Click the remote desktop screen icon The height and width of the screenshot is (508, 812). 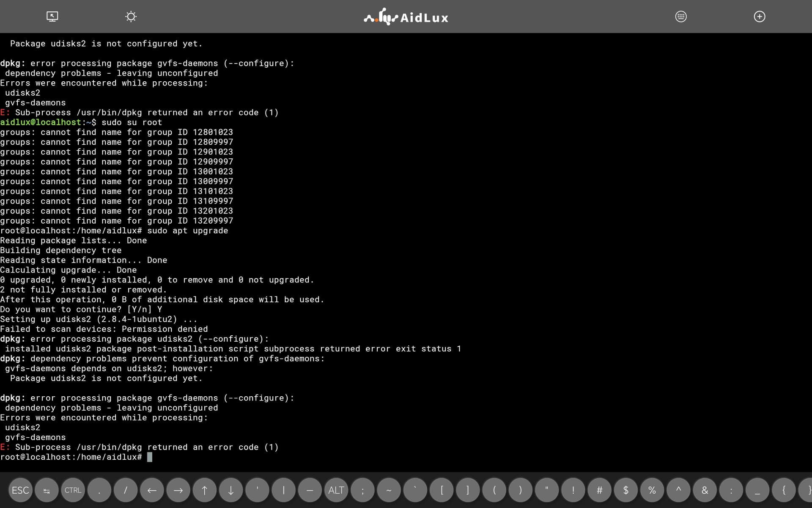tap(52, 17)
